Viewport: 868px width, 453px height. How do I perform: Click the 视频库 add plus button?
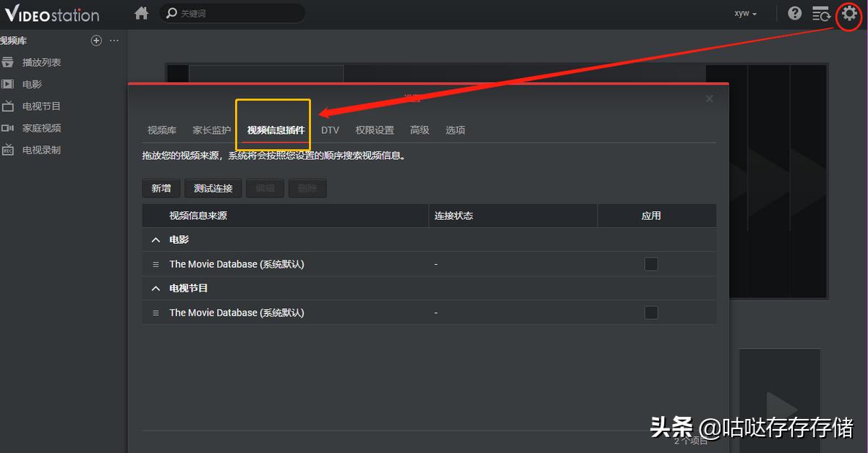[x=95, y=41]
